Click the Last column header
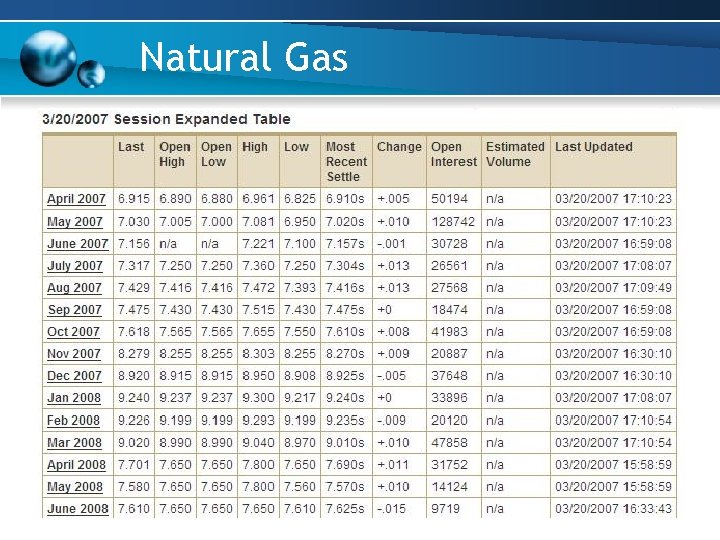Screen dimensions: 720x540 tap(131, 147)
